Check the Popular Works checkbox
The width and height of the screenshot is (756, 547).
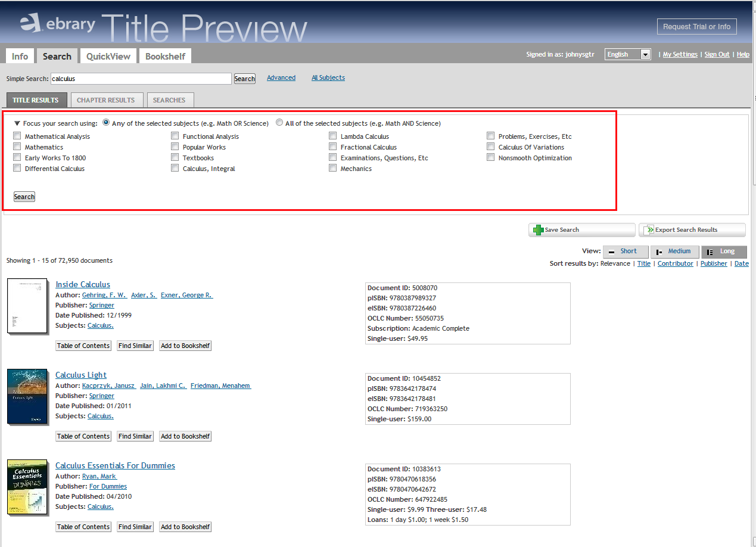(175, 147)
